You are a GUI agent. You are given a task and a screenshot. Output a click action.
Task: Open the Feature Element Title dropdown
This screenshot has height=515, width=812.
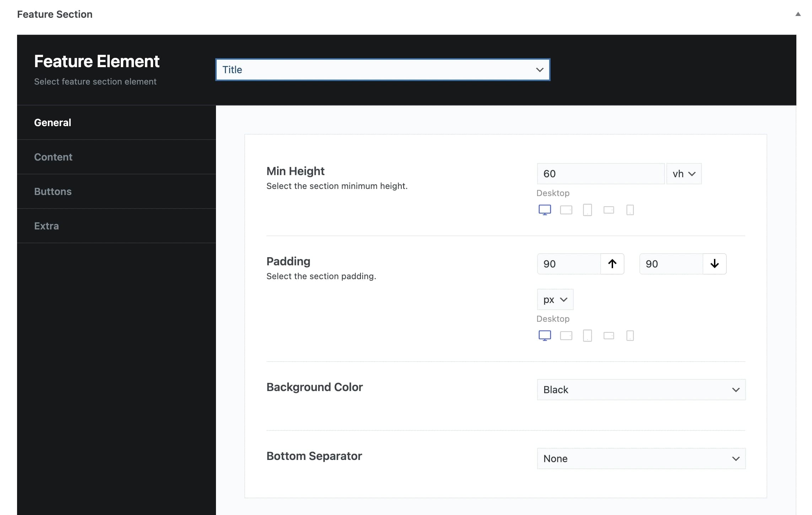click(383, 70)
